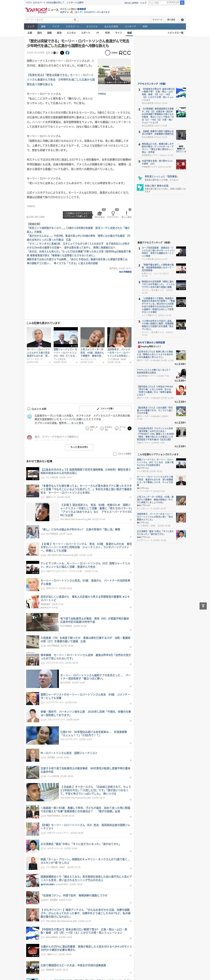Click 購入履歴 button
210x980 pixels.
171,19
